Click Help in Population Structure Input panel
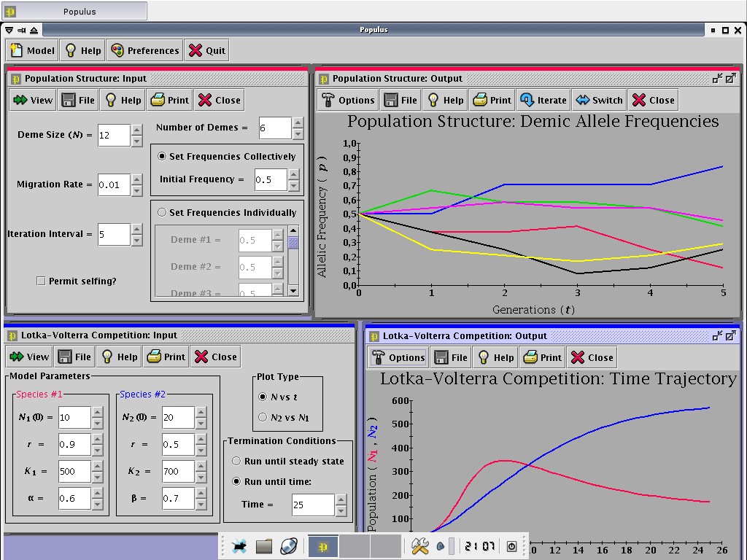 click(123, 100)
